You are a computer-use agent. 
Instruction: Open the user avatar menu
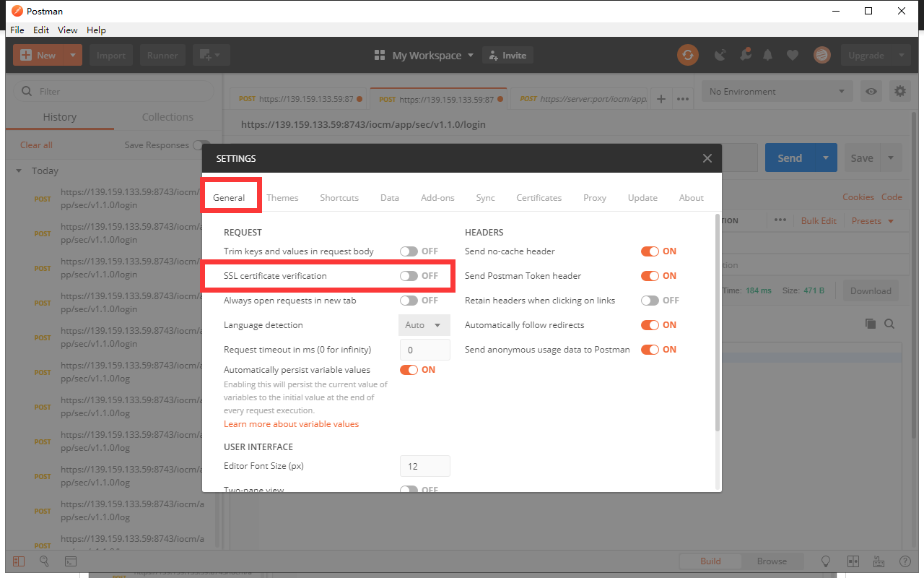pos(821,55)
